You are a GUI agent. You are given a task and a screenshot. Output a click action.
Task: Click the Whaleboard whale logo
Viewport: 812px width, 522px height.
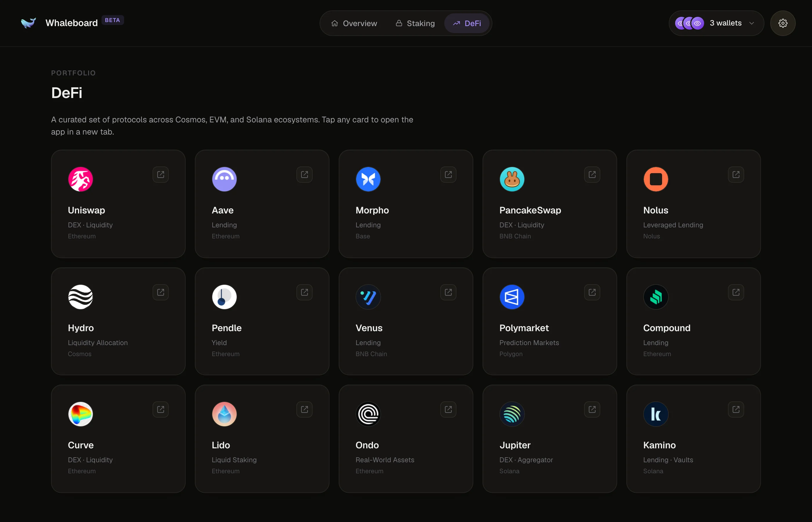click(28, 23)
